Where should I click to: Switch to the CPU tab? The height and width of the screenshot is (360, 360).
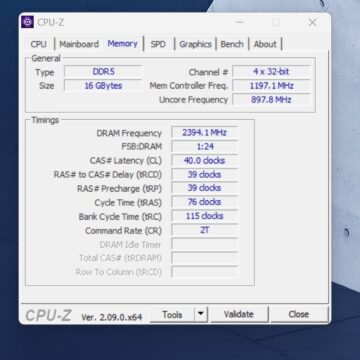click(39, 44)
